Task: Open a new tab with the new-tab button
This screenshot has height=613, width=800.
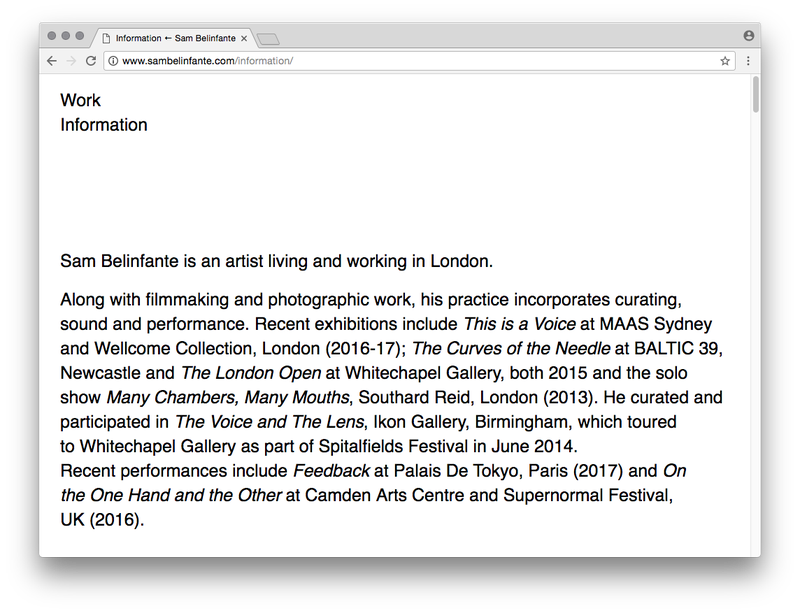Action: coord(268,39)
